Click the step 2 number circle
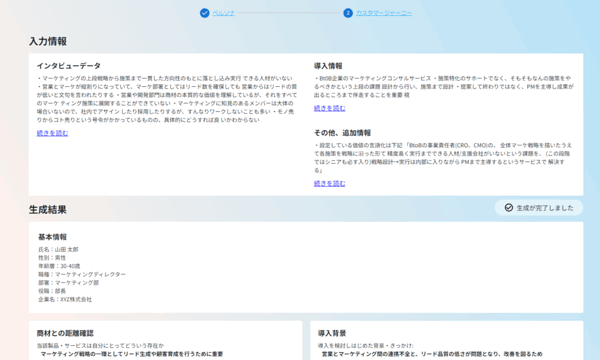Viewport: 600px width, 360px height. tap(348, 13)
